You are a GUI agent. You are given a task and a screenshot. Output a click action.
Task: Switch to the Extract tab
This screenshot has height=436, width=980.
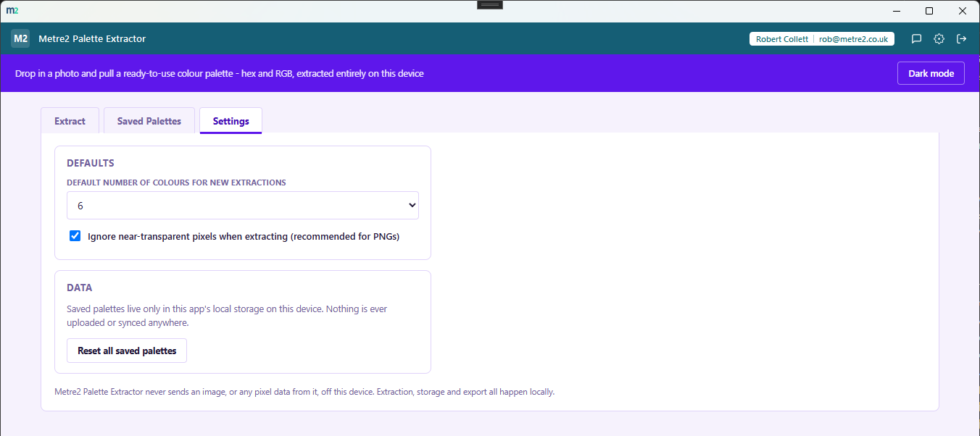[70, 121]
